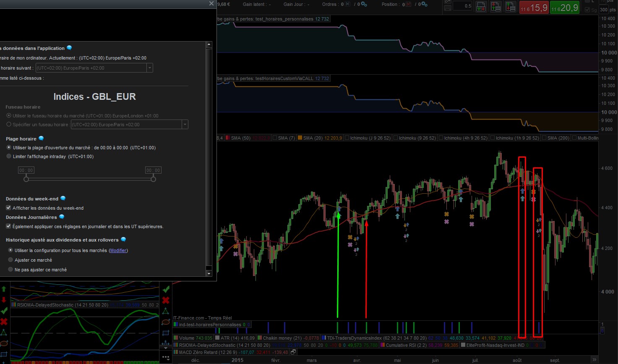The image size is (618, 364).
Task: Select 'Utiliser la plage d'ouverture du marché'
Action: [x=9, y=148]
